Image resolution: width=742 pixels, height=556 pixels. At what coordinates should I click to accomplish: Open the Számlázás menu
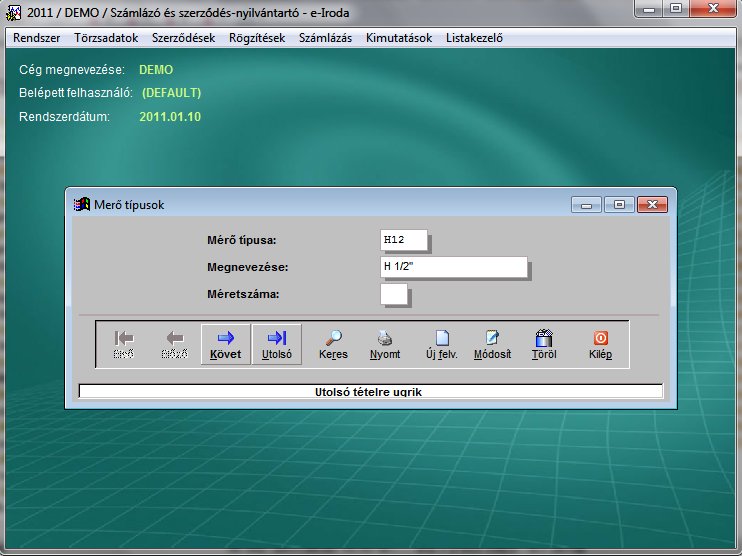click(x=326, y=38)
